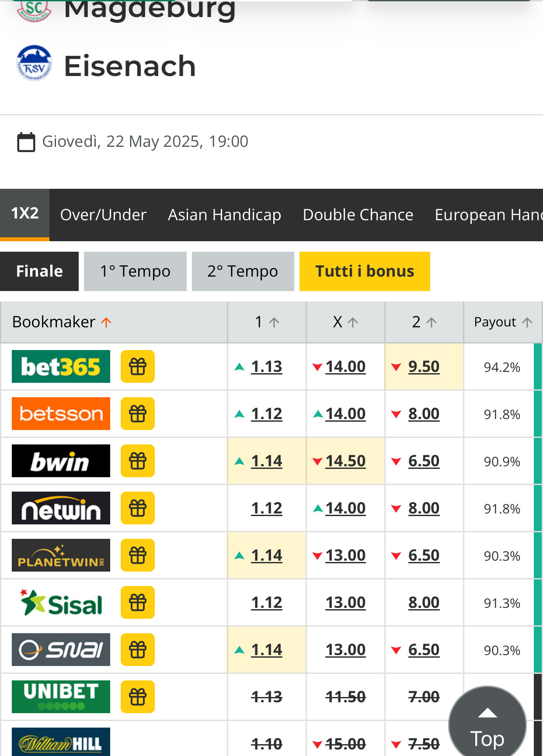Sort by Payout column header
This screenshot has height=756, width=543.
[503, 322]
